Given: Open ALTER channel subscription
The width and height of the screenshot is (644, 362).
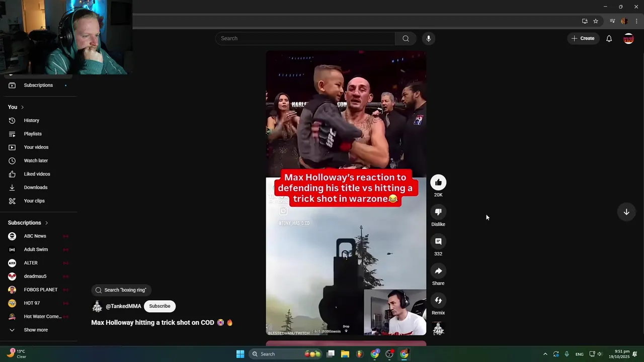Looking at the screenshot, I should [x=38, y=263].
